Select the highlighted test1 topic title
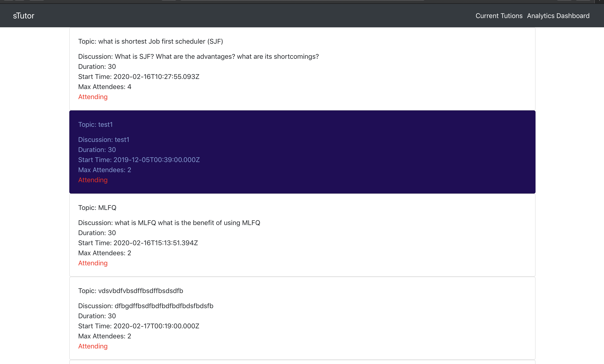The image size is (604, 364). [95, 124]
